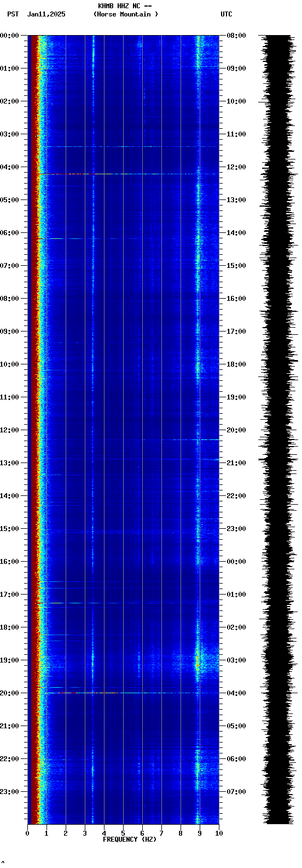
Task: Click the red low-frequency band in the spectrogram
Action: pyautogui.click(x=34, y=430)
